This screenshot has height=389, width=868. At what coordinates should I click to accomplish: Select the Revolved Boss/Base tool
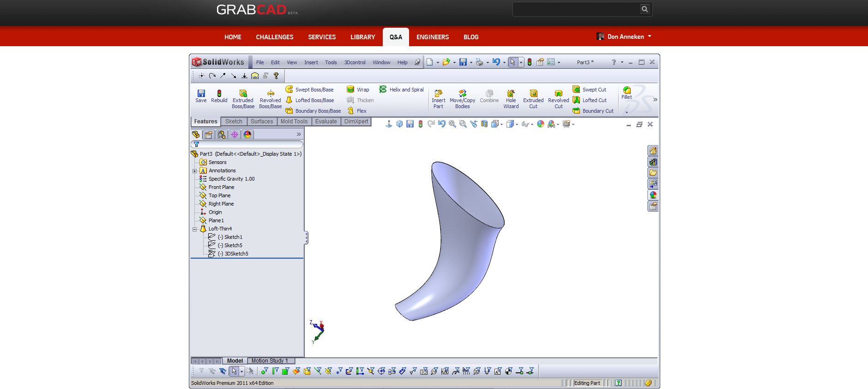270,94
